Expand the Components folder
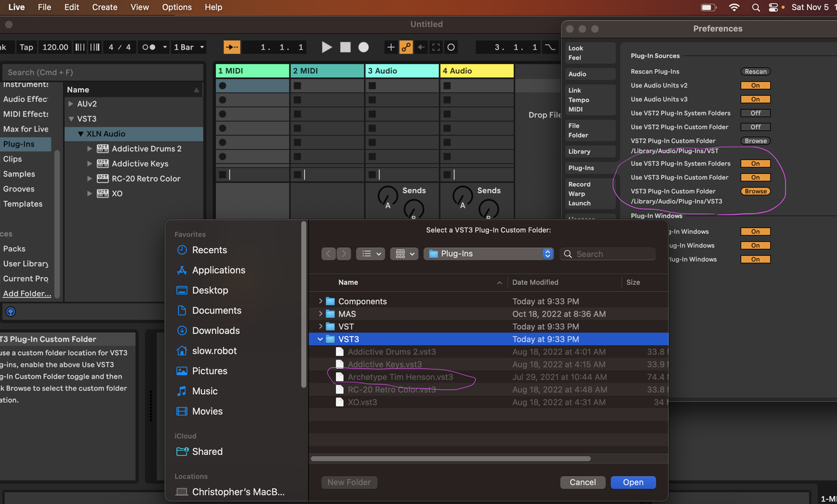Screen dimensions: 837x504 (x=320, y=301)
